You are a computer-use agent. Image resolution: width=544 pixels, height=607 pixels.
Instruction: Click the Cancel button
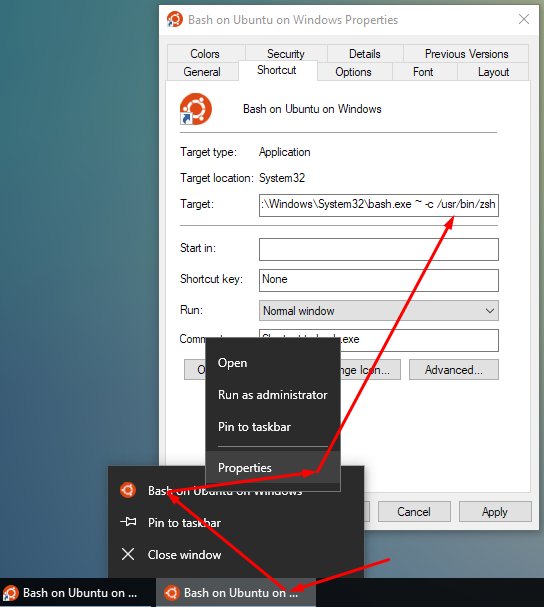coord(414,512)
